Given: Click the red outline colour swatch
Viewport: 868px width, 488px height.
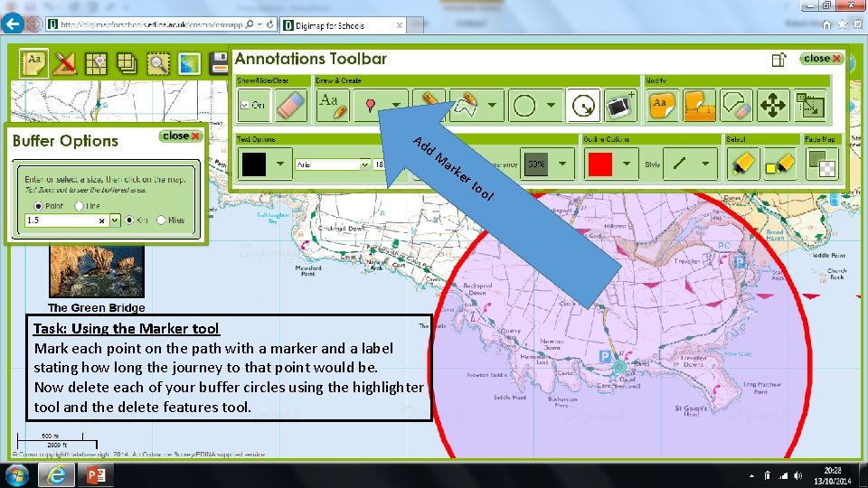Looking at the screenshot, I should tap(600, 164).
